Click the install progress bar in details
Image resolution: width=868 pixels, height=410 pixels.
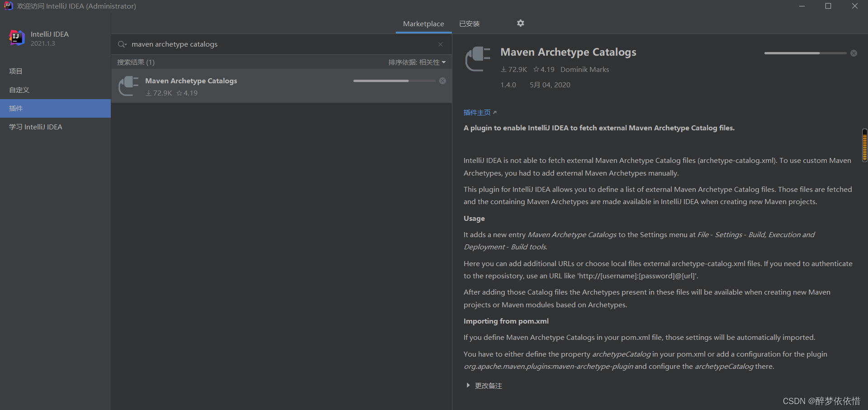(805, 53)
